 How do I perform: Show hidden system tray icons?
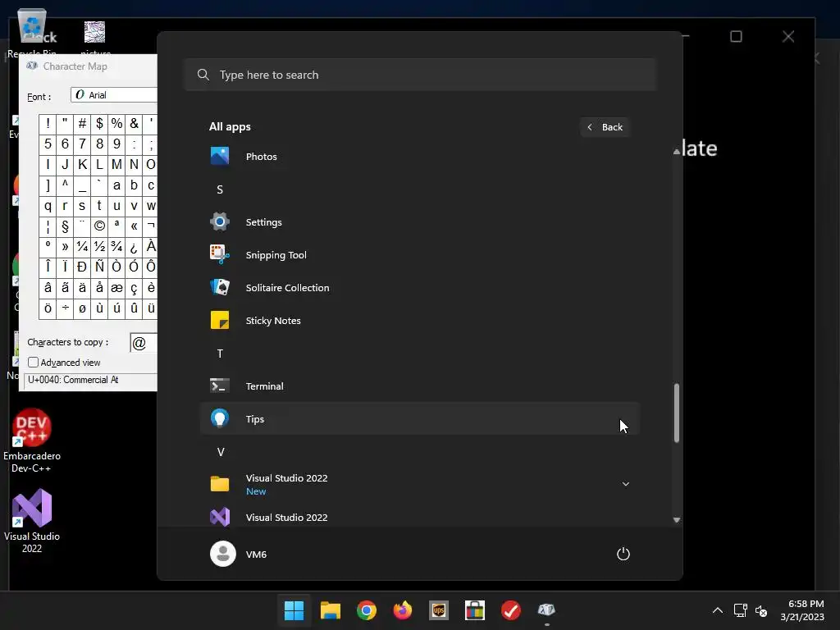[x=718, y=610]
